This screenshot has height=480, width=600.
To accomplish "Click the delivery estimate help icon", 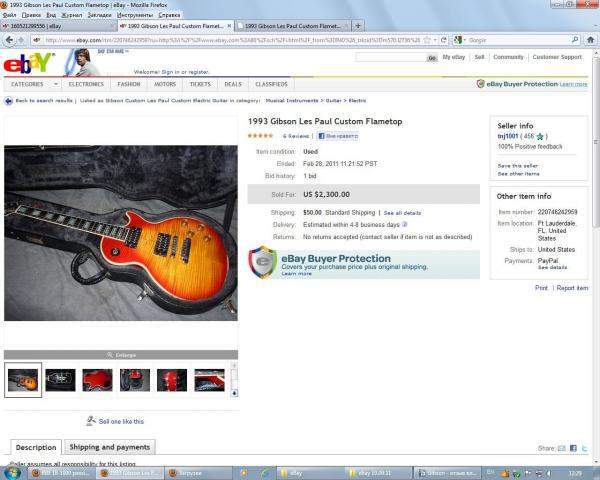I will click(x=404, y=224).
